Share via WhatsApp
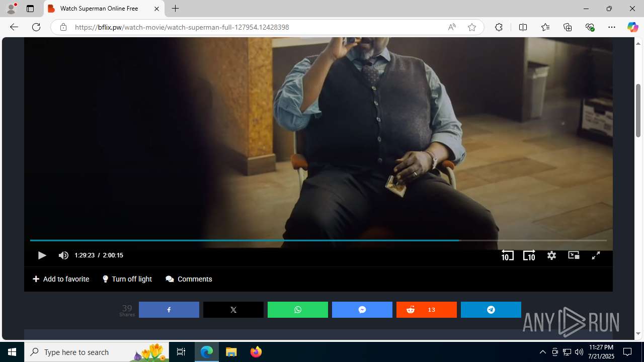The height and width of the screenshot is (362, 644). [x=298, y=310]
